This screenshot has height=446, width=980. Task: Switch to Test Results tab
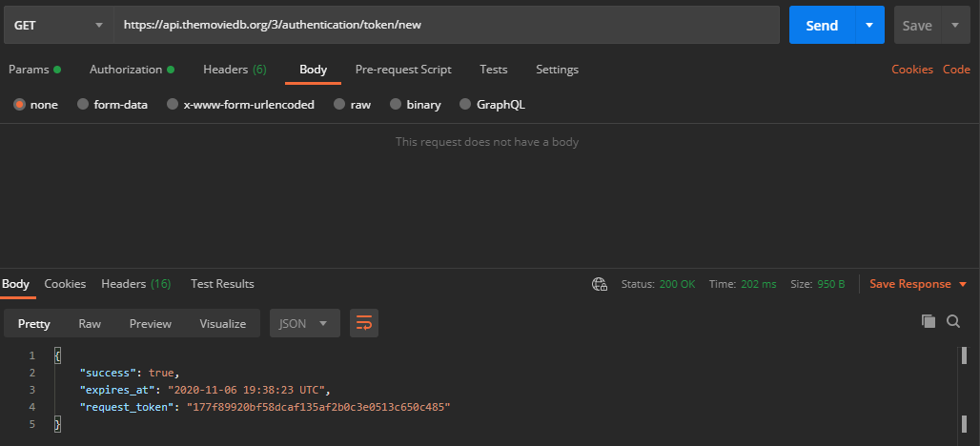[222, 284]
